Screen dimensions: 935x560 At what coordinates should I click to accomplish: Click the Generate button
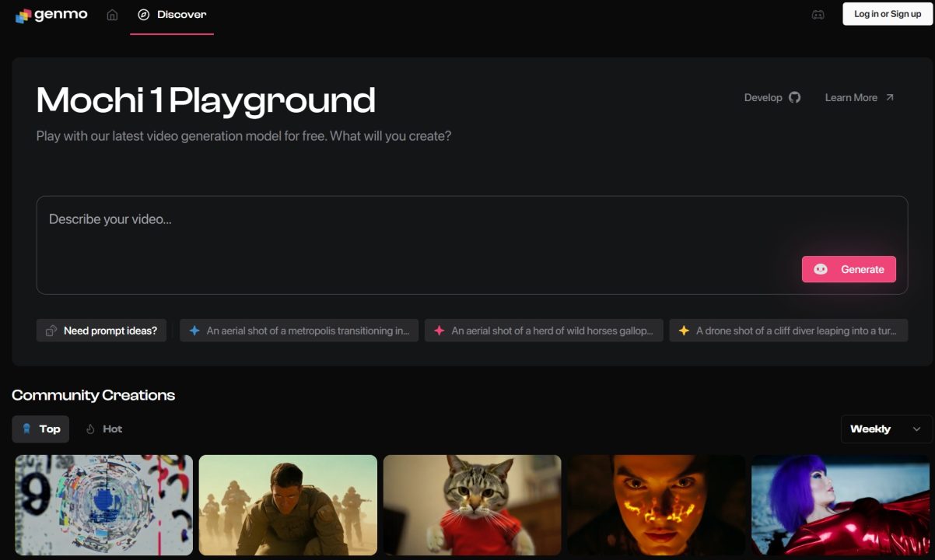(849, 269)
